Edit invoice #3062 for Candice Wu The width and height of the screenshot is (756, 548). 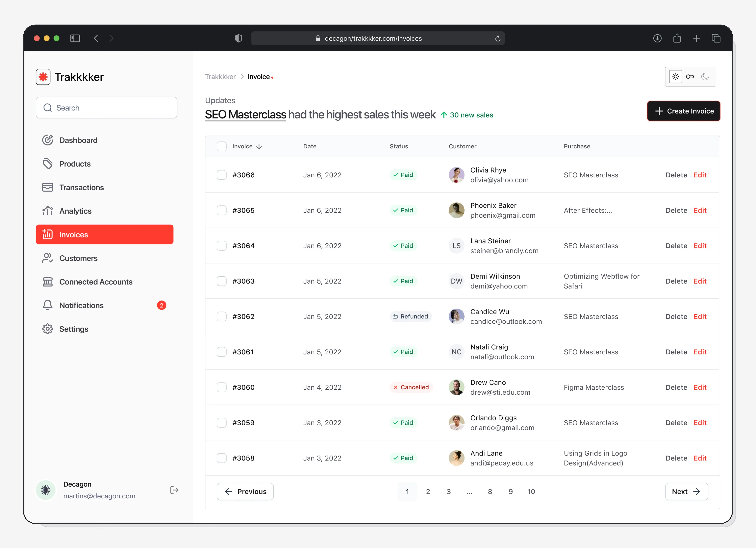(700, 316)
